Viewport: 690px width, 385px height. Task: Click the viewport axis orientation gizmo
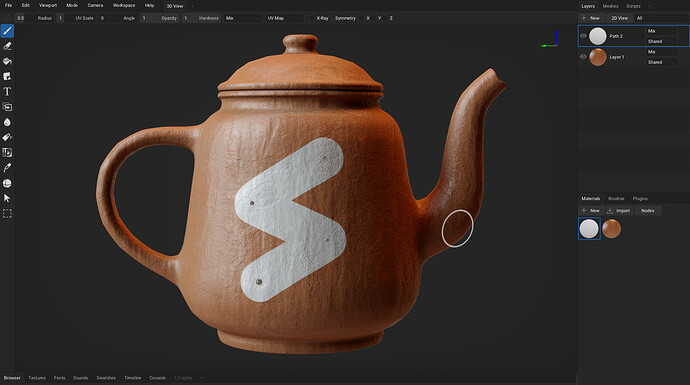coord(550,40)
